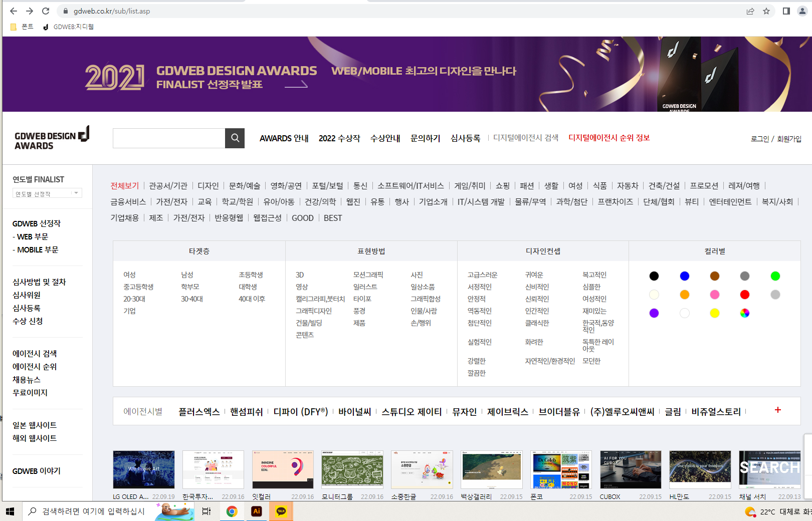Viewport: 812px width, 521px height.
Task: Select the 전체보기 category filter
Action: coord(124,186)
